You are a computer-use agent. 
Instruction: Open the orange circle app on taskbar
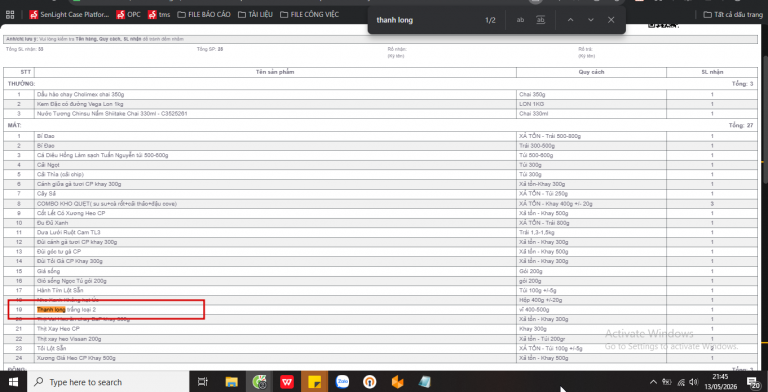click(369, 382)
